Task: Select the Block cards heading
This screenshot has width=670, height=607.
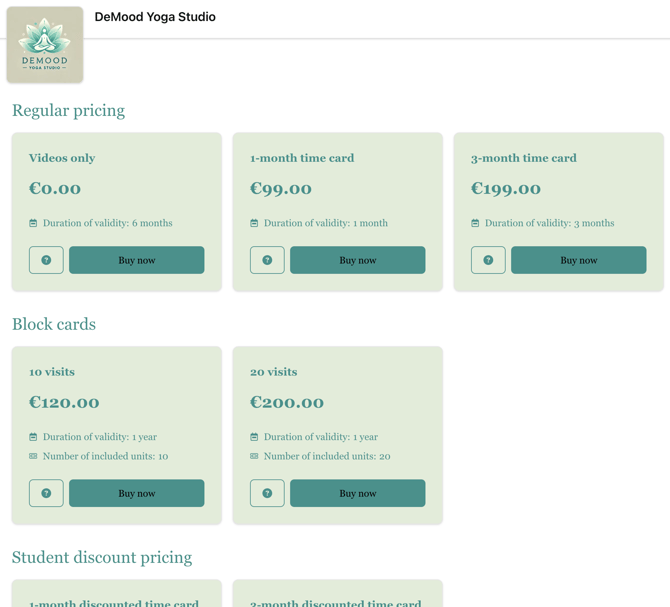Action: [54, 324]
